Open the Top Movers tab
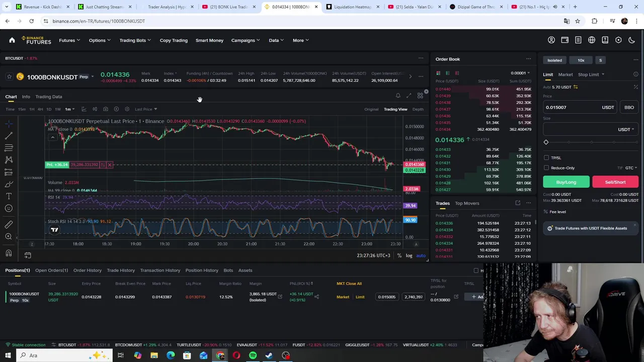 tap(467, 203)
